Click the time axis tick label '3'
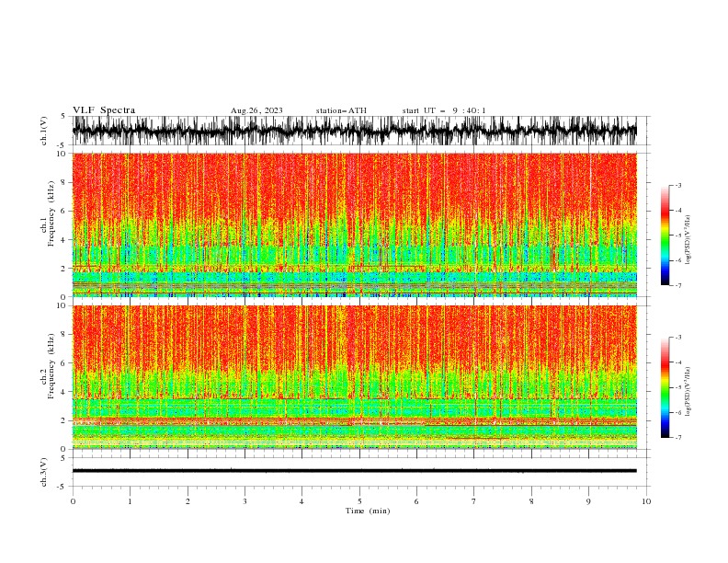This screenshot has width=728, height=563. click(x=245, y=501)
